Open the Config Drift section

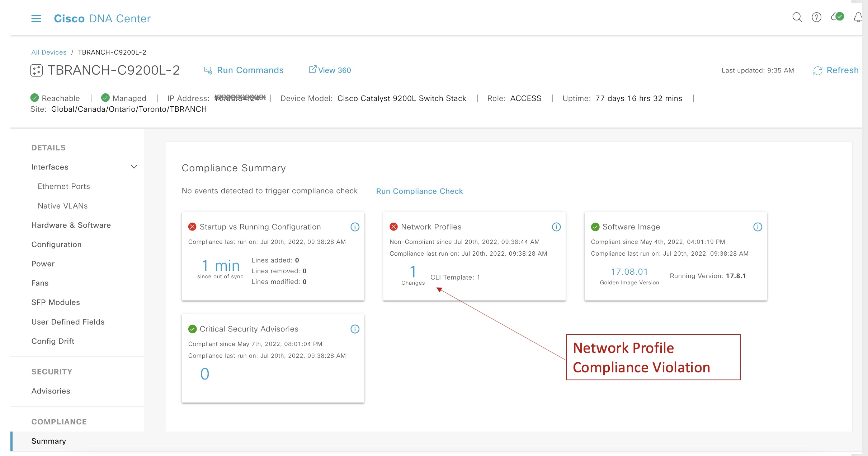coord(53,341)
